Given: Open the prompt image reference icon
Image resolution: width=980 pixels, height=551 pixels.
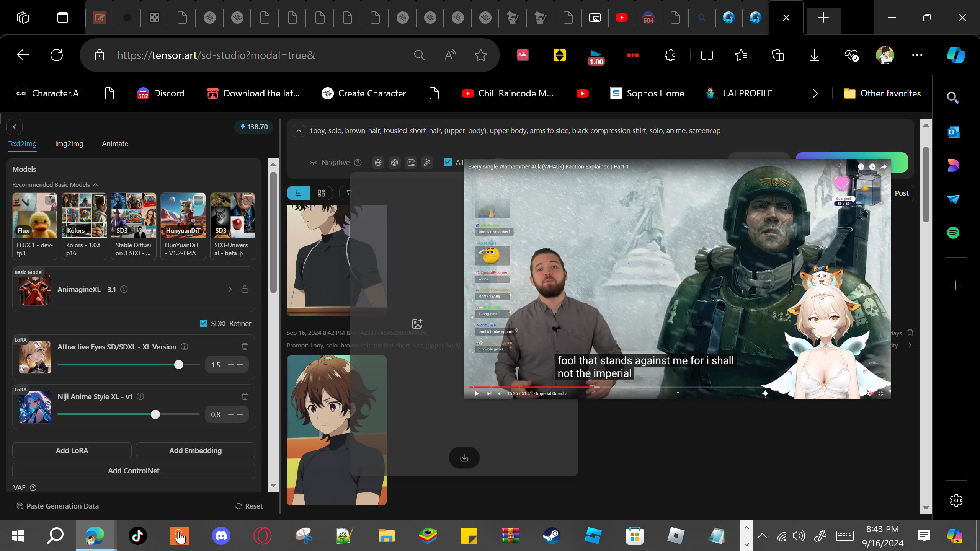Looking at the screenshot, I should (411, 163).
